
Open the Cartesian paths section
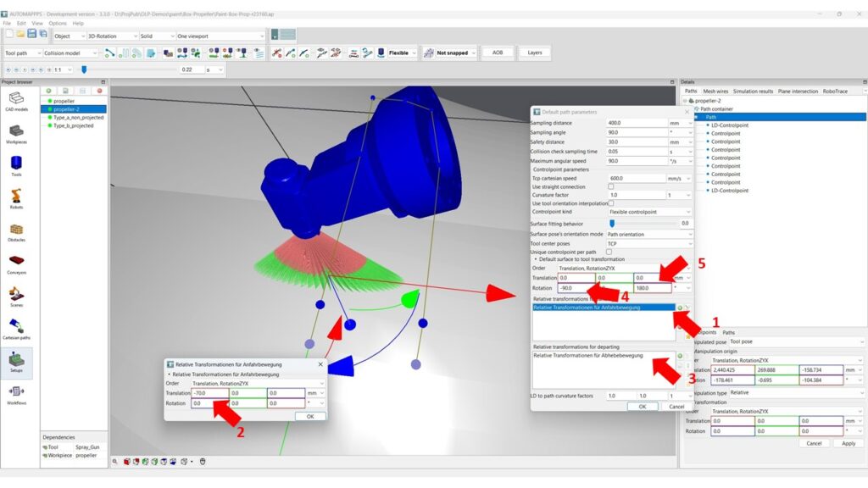click(x=17, y=330)
